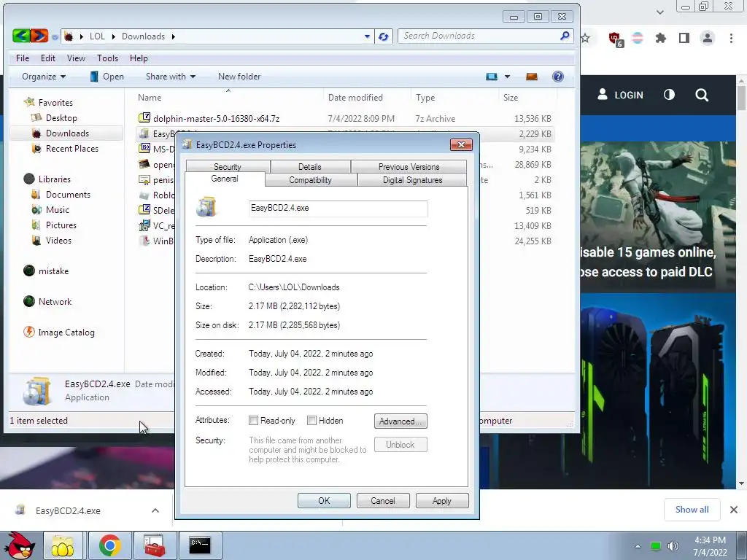Open the Chrome three-dot menu
The image size is (747, 560).
pos(731,38)
